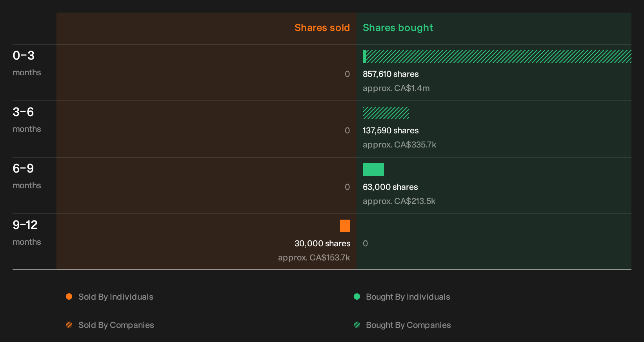
Task: Click the orange 9-12 months sold bar
Action: pos(345,226)
